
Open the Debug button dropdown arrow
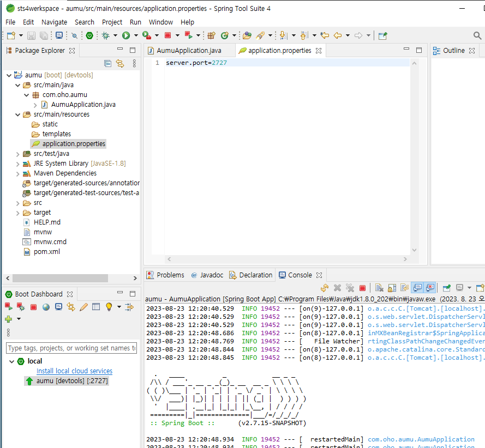115,35
